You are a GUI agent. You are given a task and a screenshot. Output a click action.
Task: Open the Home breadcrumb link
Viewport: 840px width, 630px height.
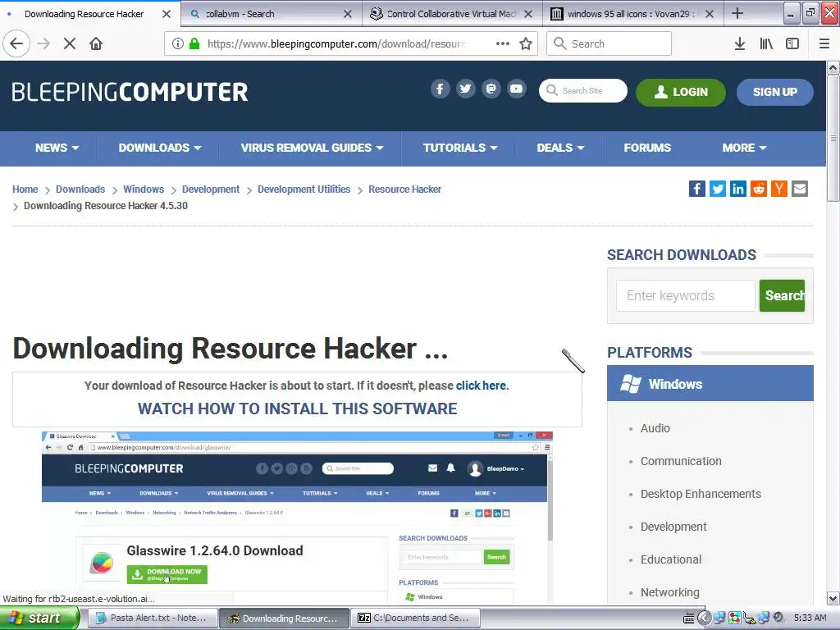pos(25,189)
